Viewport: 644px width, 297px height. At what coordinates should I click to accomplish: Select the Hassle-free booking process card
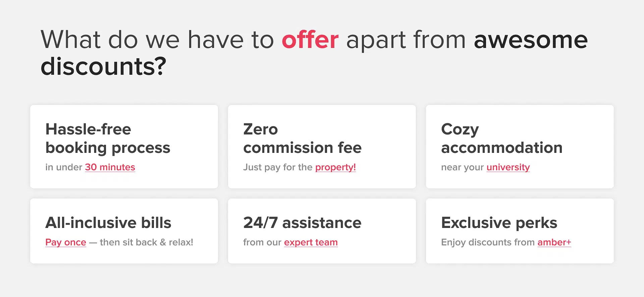(124, 147)
